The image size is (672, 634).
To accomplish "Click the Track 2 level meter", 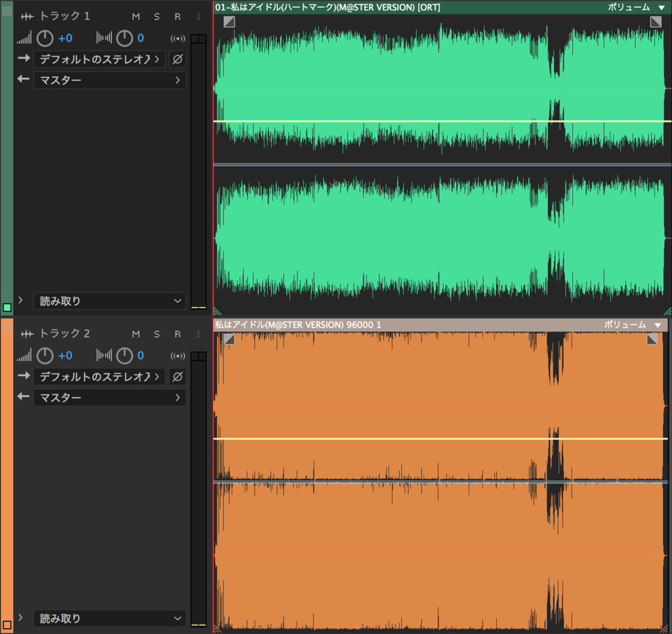I will [198, 489].
